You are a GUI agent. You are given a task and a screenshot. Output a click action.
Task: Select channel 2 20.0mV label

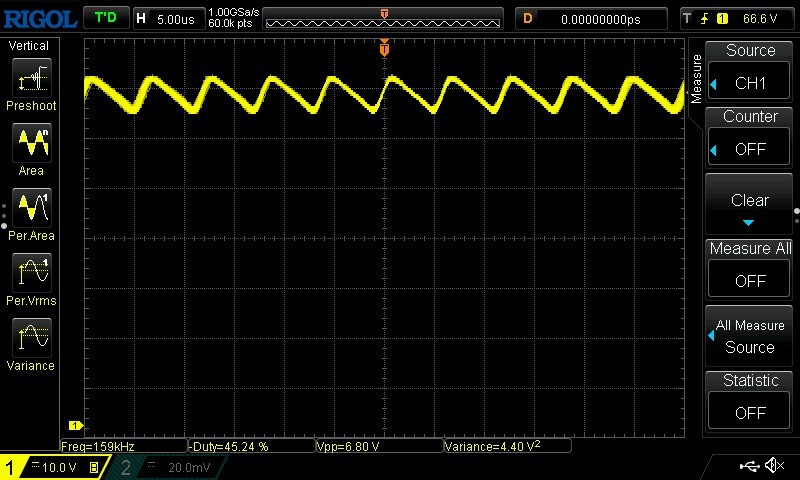[x=189, y=467]
